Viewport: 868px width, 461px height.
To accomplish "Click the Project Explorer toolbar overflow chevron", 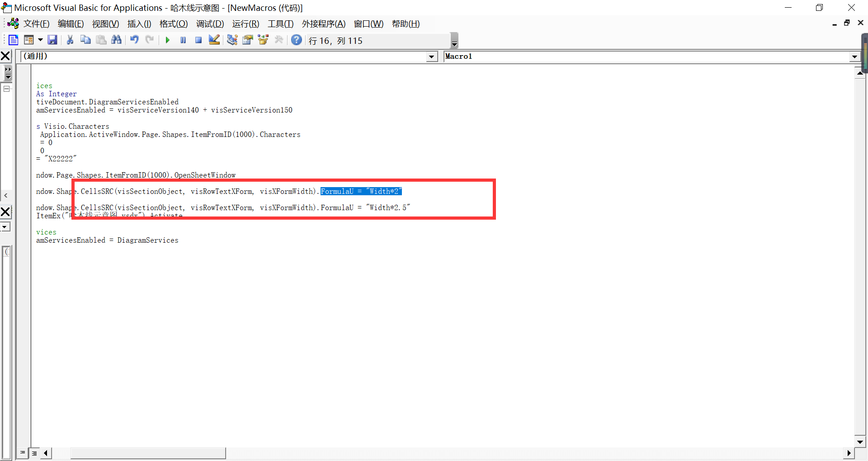I will click(8, 73).
